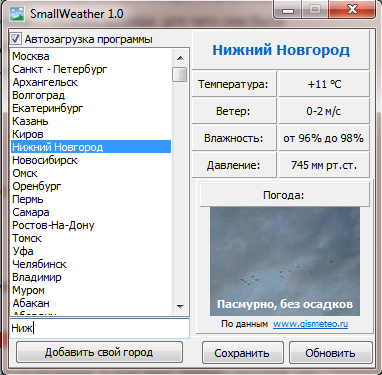The image size is (382, 375).
Task: Click the Добавить свой город button
Action: (x=99, y=352)
